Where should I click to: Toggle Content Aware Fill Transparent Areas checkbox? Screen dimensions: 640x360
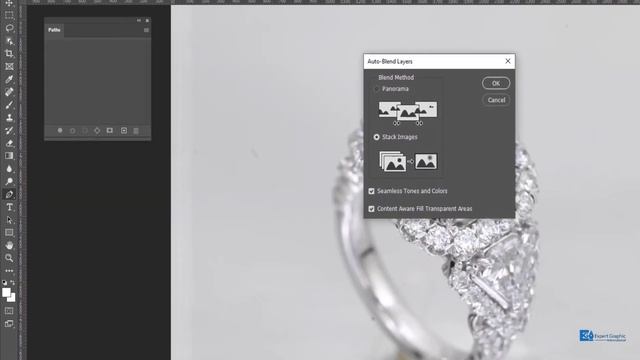coord(371,209)
